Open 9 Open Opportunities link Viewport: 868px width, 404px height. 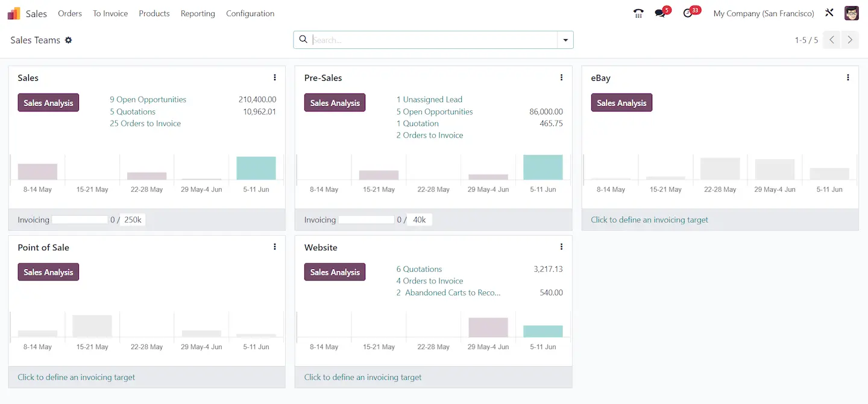coord(148,99)
